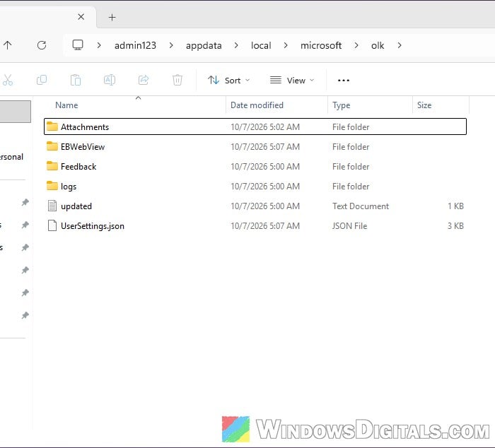Click the Attachments folder icon
495x448 pixels.
tap(52, 126)
